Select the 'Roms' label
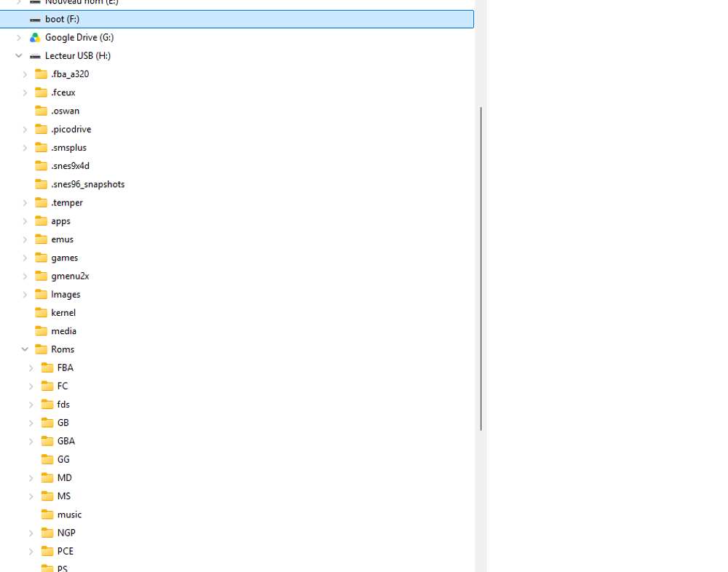Image resolution: width=728 pixels, height=572 pixels. [x=63, y=349]
